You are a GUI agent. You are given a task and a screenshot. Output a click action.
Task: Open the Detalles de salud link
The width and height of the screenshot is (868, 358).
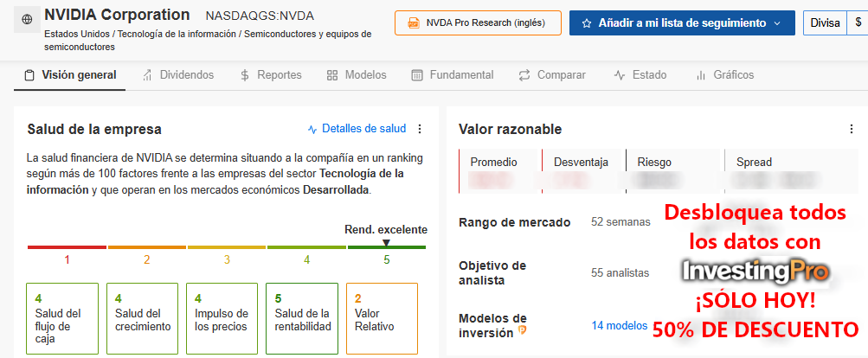tap(363, 129)
